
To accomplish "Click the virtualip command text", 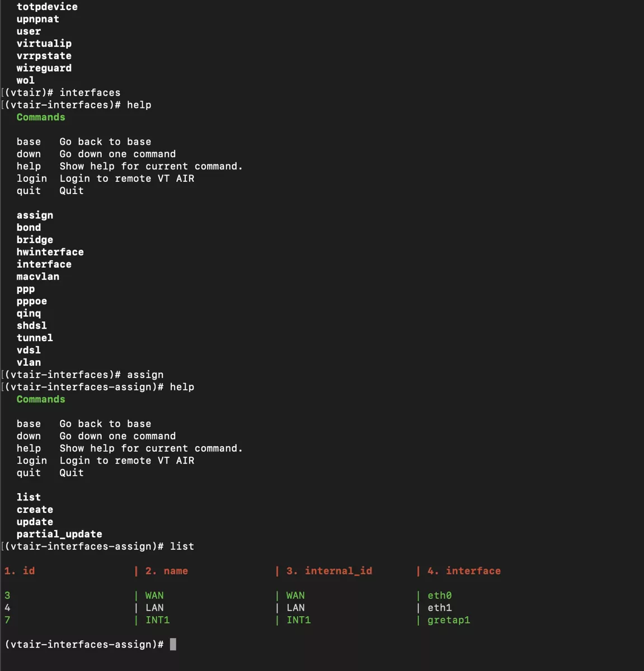I will tap(45, 43).
